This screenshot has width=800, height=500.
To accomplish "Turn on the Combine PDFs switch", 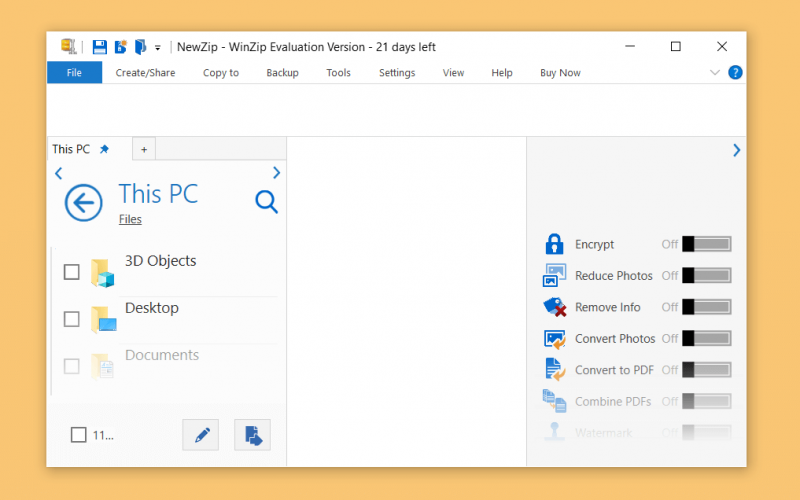I will click(x=707, y=402).
